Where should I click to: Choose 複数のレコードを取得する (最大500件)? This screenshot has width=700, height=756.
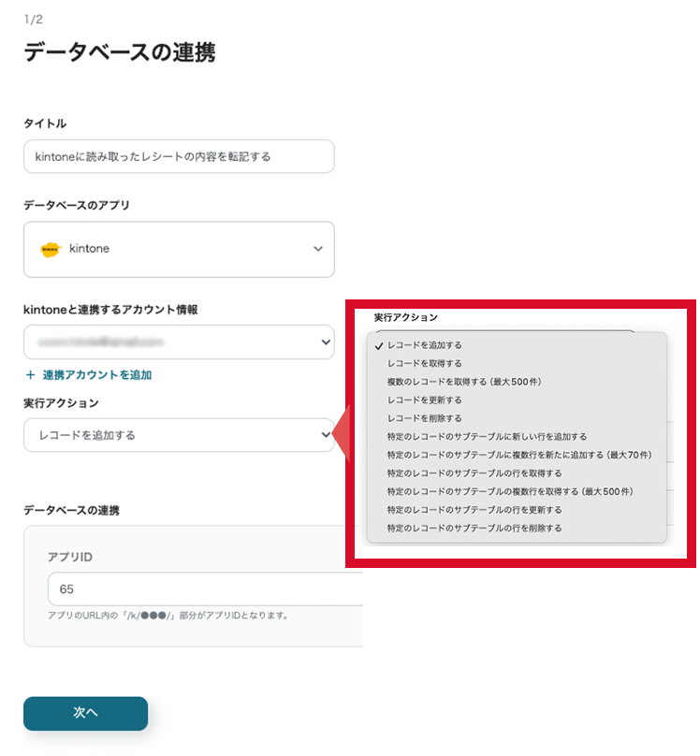click(464, 382)
